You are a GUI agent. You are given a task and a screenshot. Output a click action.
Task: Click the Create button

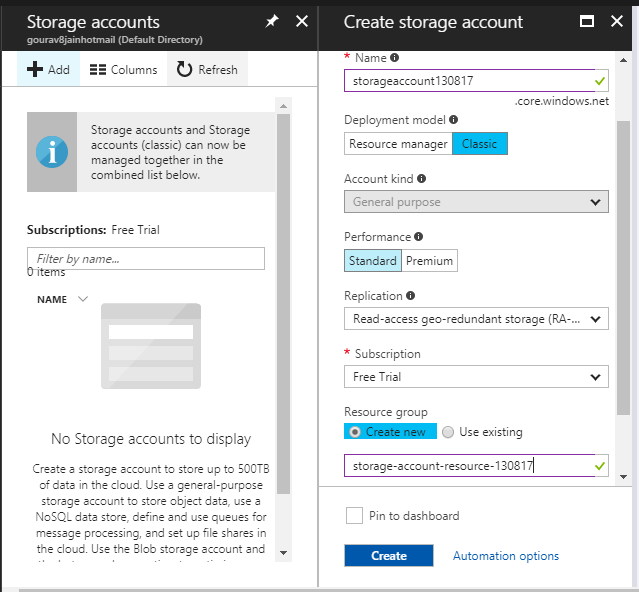tap(389, 556)
